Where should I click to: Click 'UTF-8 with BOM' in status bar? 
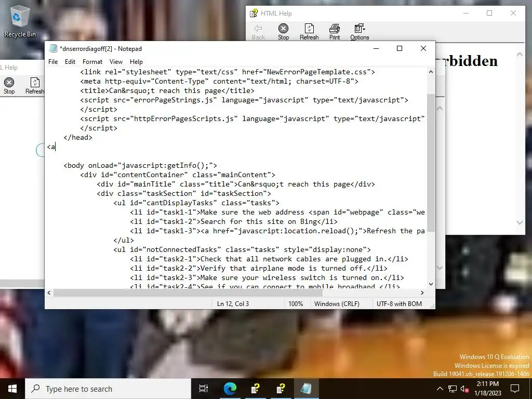(399, 303)
